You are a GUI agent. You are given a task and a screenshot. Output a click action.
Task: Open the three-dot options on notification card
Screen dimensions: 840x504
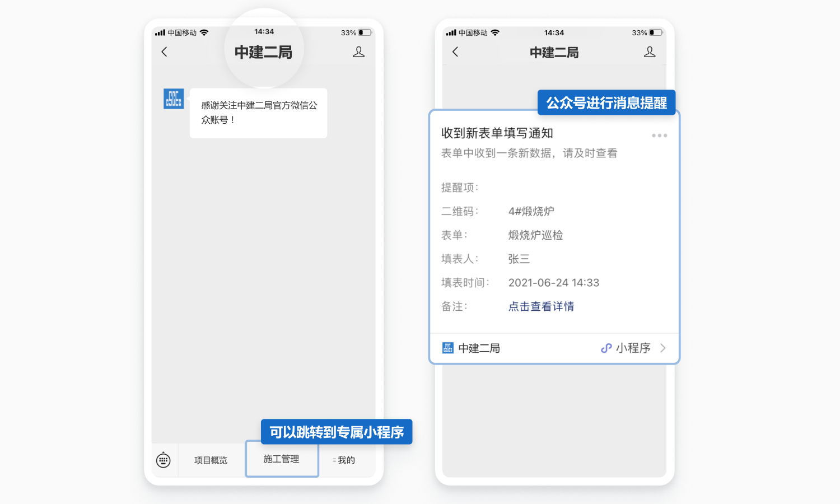[x=659, y=136]
